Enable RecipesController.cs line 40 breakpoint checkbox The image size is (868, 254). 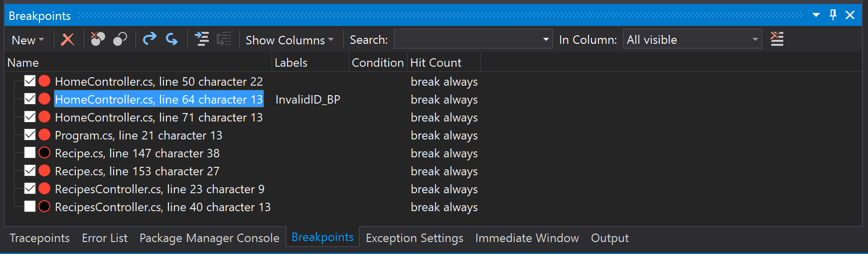(x=30, y=207)
